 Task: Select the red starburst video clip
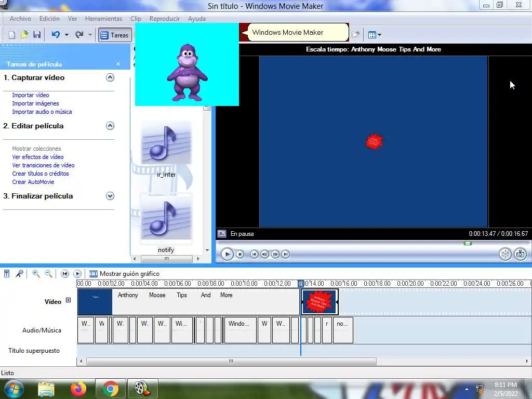pyautogui.click(x=320, y=302)
